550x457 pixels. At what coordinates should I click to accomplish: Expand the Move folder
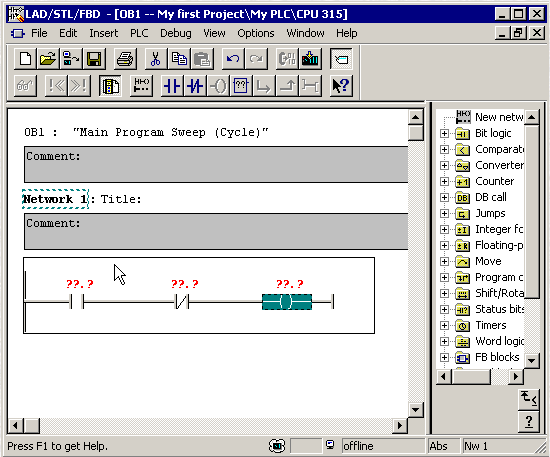click(x=444, y=261)
